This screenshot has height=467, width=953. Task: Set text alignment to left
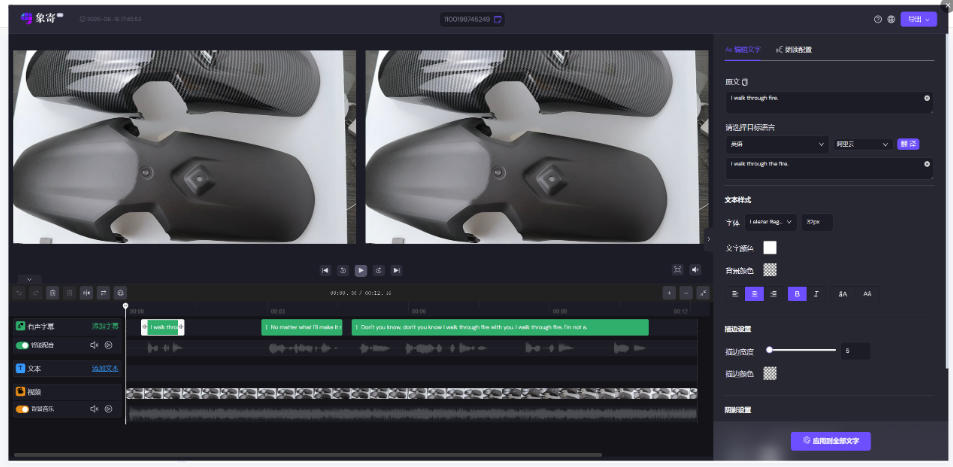735,294
